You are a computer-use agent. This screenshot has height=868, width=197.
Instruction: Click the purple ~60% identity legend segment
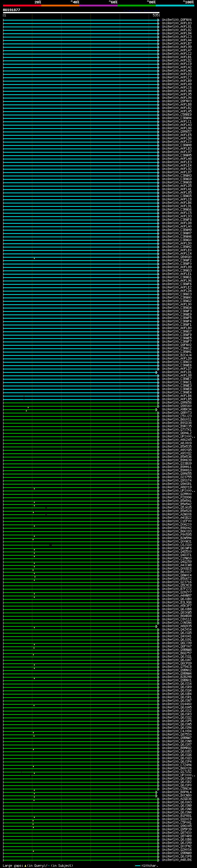tap(99, 6)
